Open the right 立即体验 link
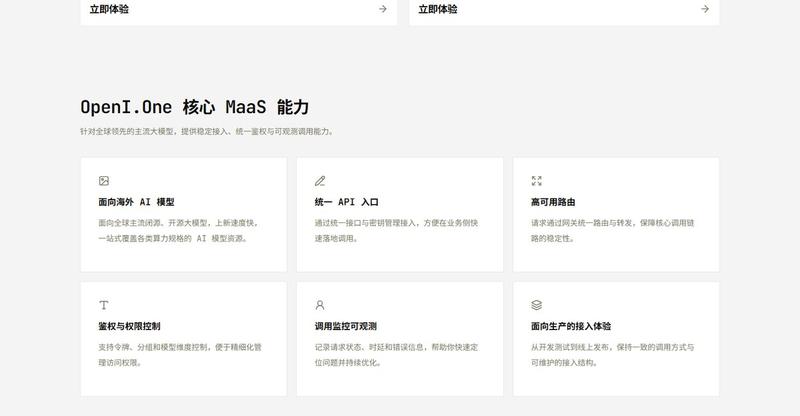The height and width of the screenshot is (416, 800). (438, 9)
